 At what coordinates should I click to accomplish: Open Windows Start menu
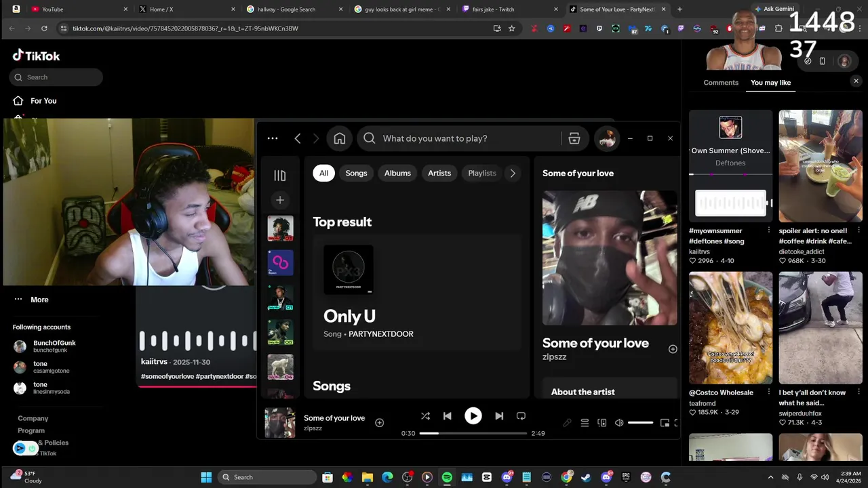tap(206, 477)
